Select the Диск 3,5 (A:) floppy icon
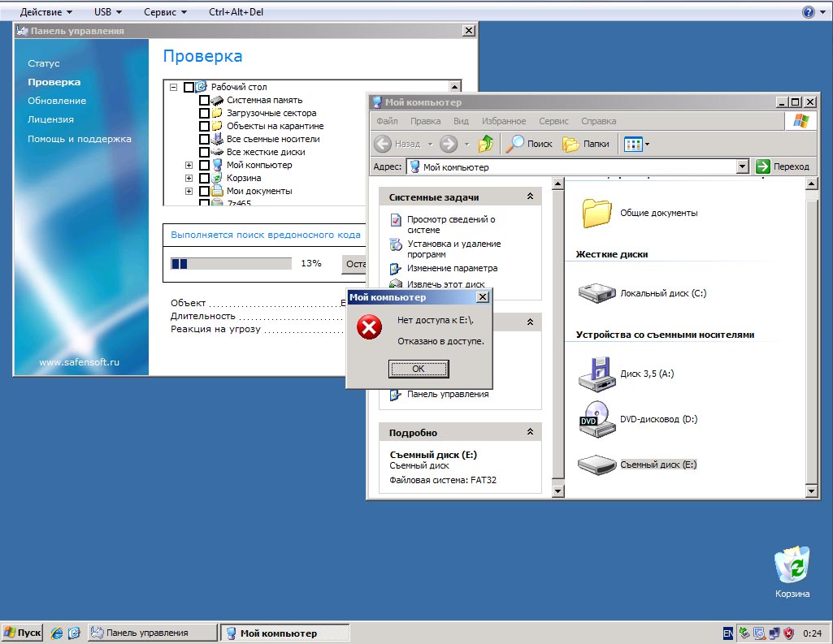 pos(597,374)
